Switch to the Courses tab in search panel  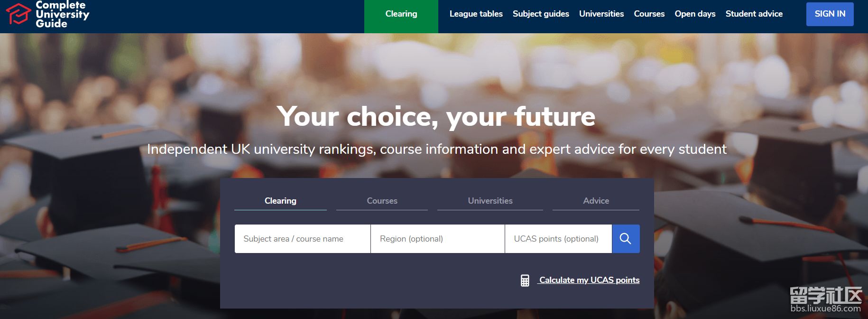coord(382,201)
